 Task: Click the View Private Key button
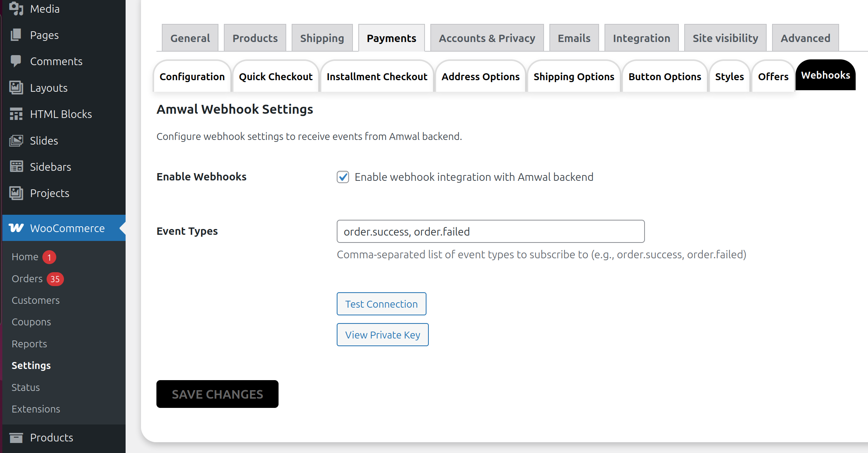(x=383, y=335)
